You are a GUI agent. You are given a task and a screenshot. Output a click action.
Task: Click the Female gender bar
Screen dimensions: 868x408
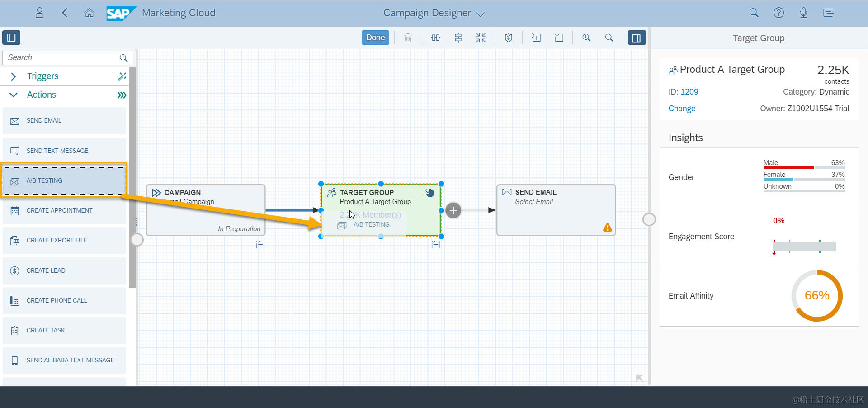click(804, 180)
